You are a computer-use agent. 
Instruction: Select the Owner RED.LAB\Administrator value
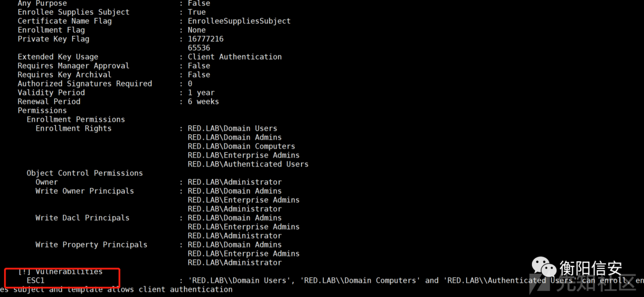(234, 182)
